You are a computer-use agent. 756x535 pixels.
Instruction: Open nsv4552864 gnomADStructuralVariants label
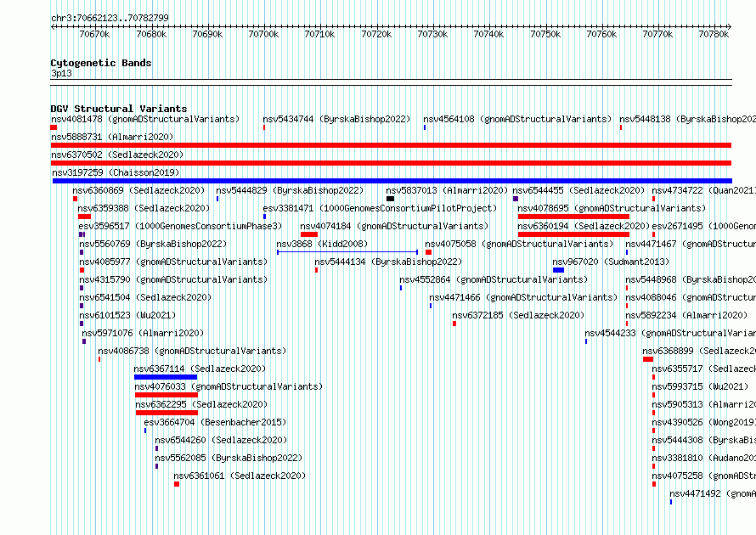point(494,279)
